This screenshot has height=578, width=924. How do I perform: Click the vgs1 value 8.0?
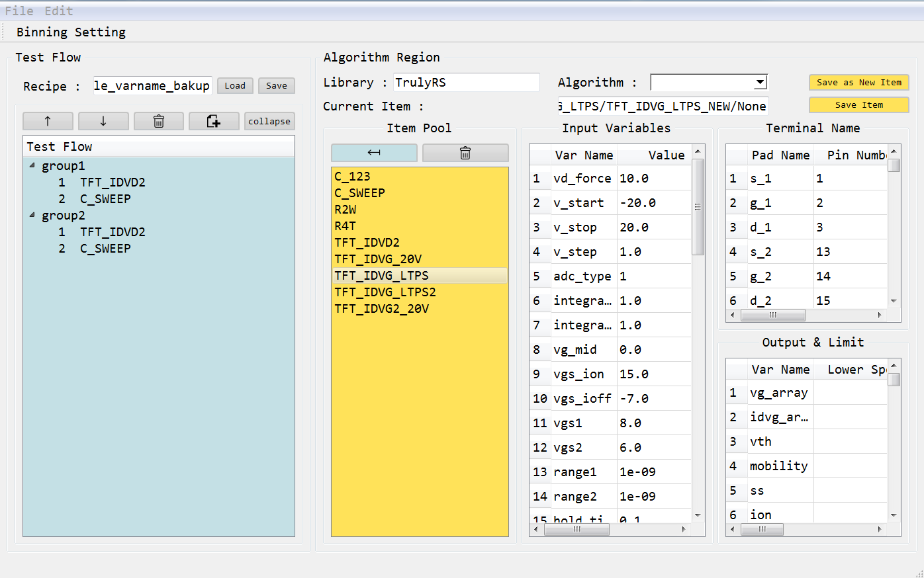pos(654,423)
